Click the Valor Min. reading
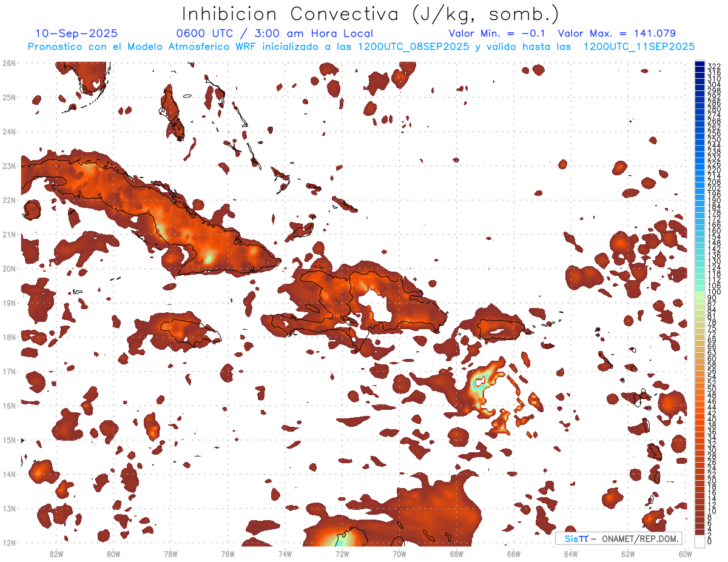This screenshot has width=728, height=562. [x=496, y=33]
